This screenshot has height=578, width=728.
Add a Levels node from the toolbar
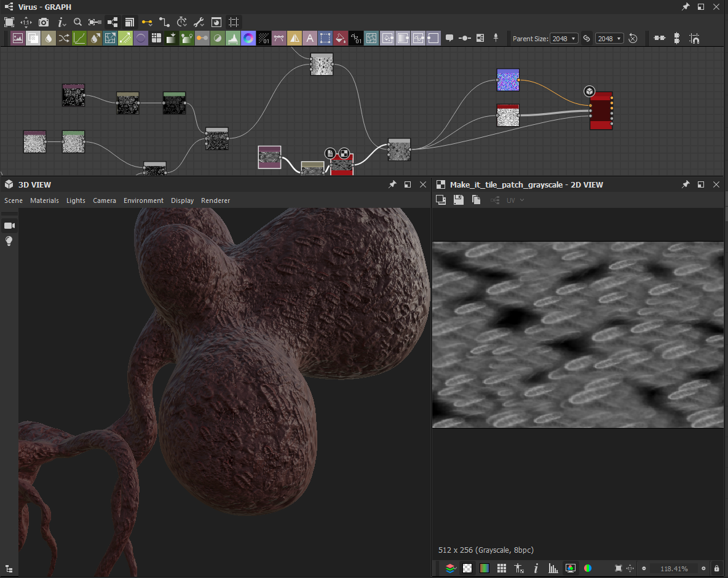tap(233, 38)
